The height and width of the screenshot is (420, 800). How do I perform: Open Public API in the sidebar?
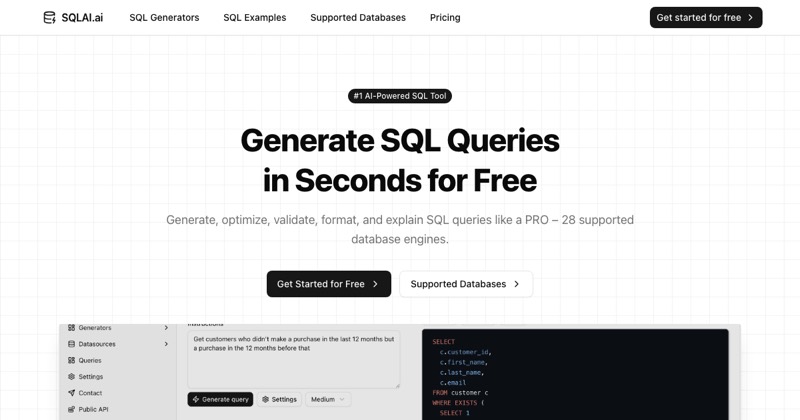(x=93, y=409)
